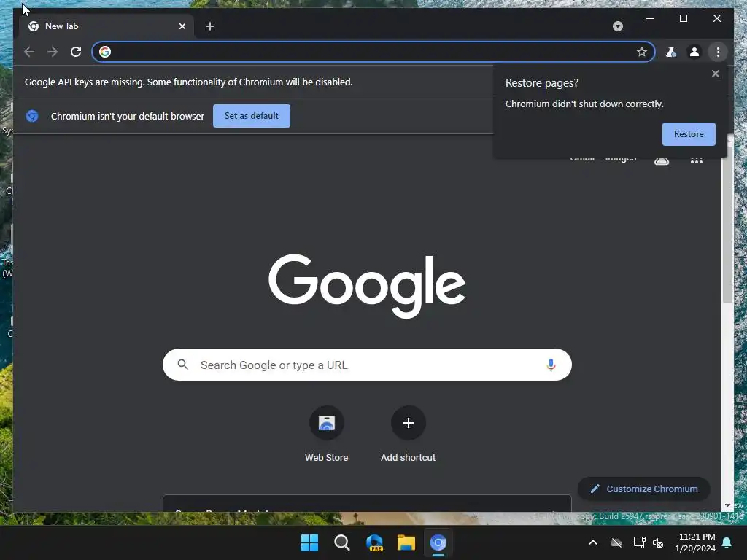Open Windows taskbar search
Viewport: 747px width, 560px height.
coord(341,542)
